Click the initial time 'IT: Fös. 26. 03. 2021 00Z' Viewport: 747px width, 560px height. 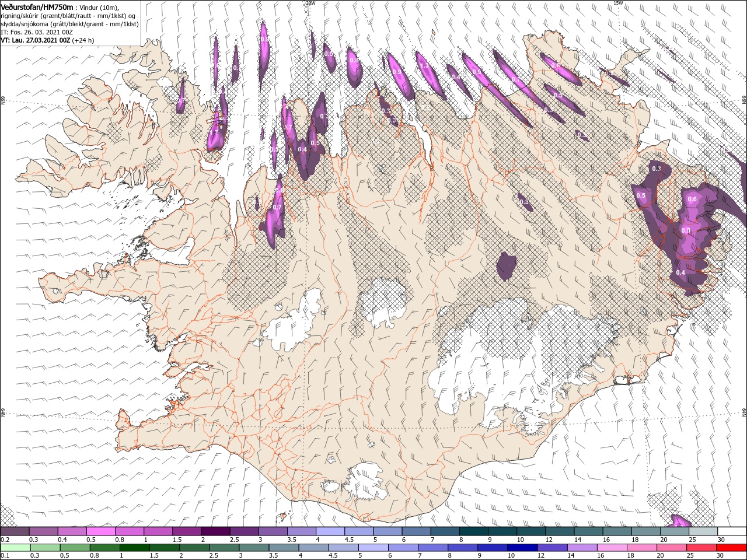(x=37, y=32)
